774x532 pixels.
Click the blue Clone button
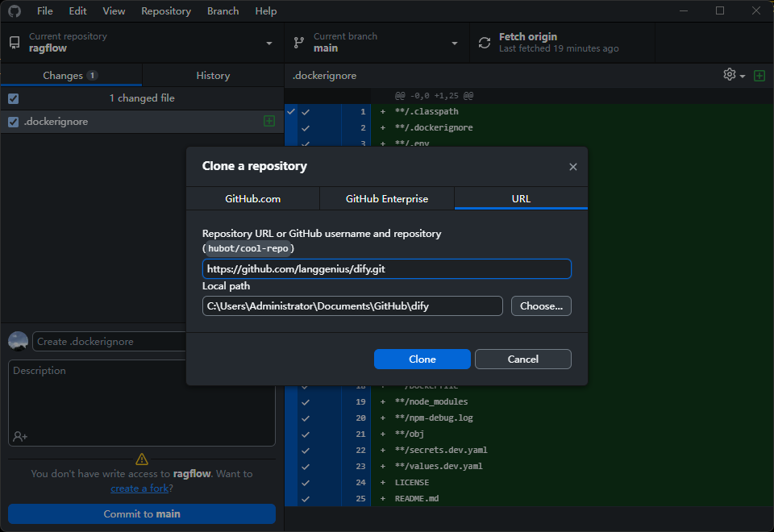[422, 359]
